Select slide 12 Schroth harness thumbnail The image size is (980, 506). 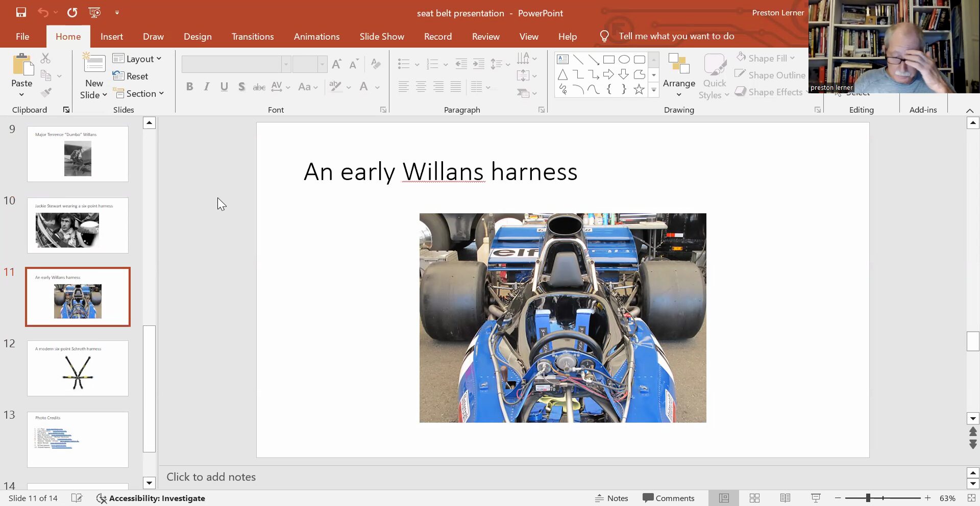[78, 368]
